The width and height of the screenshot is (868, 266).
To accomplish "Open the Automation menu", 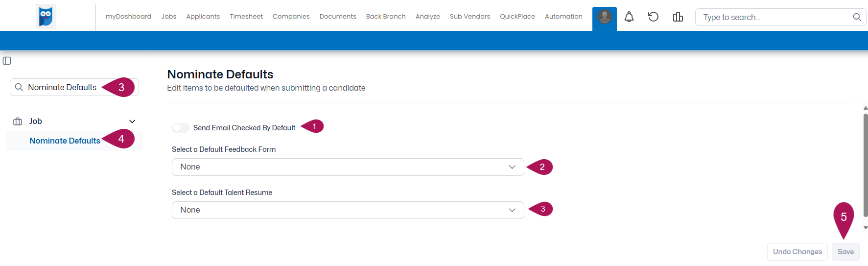I will (x=563, y=16).
